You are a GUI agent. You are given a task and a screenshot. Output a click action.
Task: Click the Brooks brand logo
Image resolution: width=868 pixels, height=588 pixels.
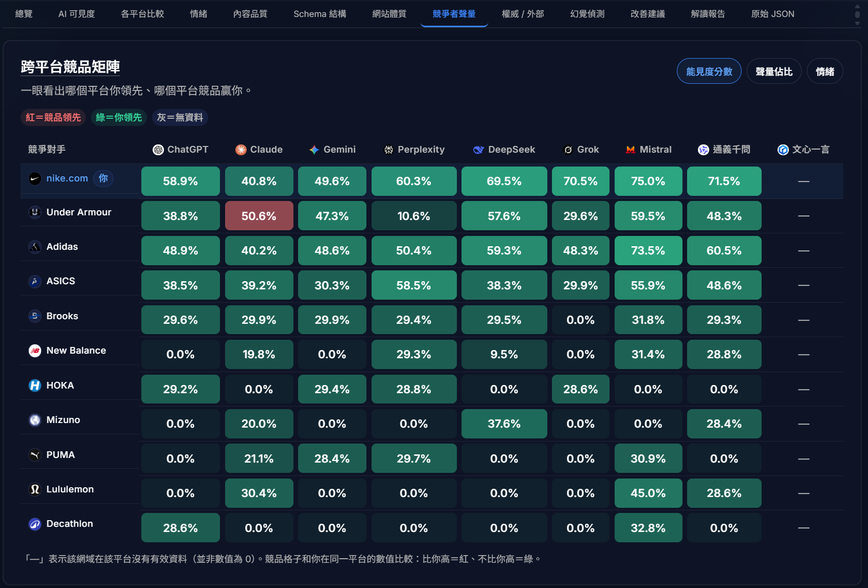tap(35, 316)
